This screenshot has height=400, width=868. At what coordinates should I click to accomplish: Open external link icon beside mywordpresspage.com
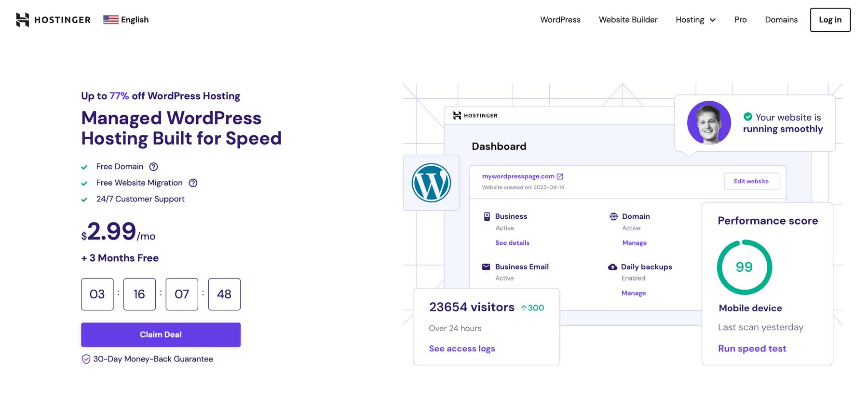[560, 176]
